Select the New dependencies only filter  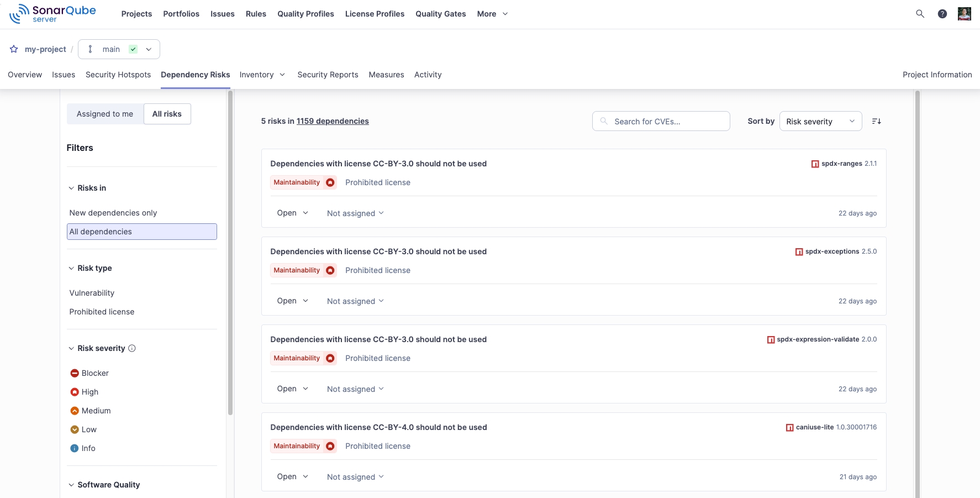113,213
